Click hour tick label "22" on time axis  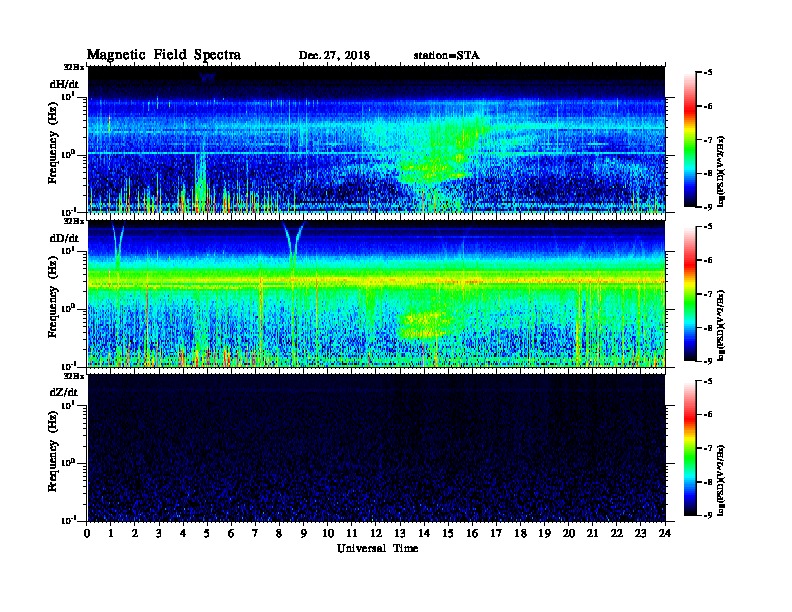pos(617,533)
